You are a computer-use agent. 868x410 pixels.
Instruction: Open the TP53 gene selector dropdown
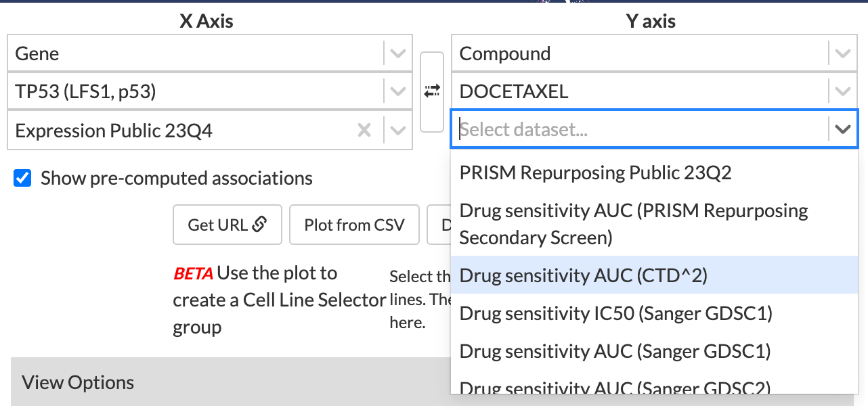(398, 91)
